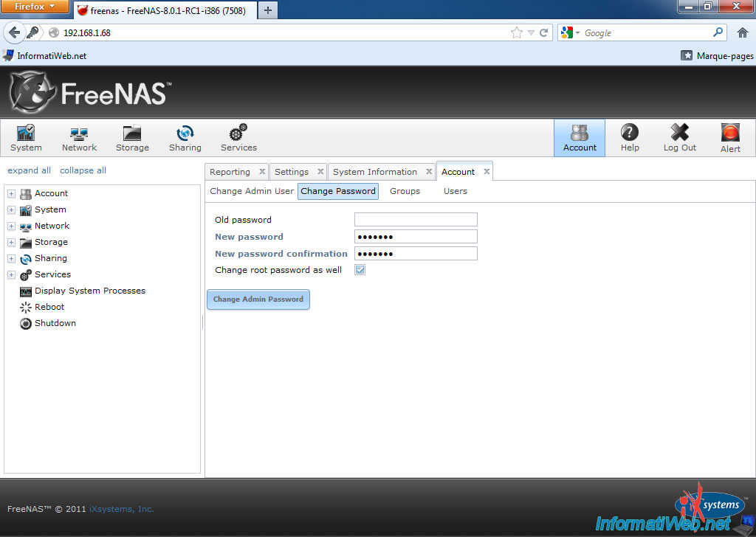Viewport: 756px width, 537px height.
Task: Click the System icon in sidebar tree
Action: pyautogui.click(x=26, y=210)
